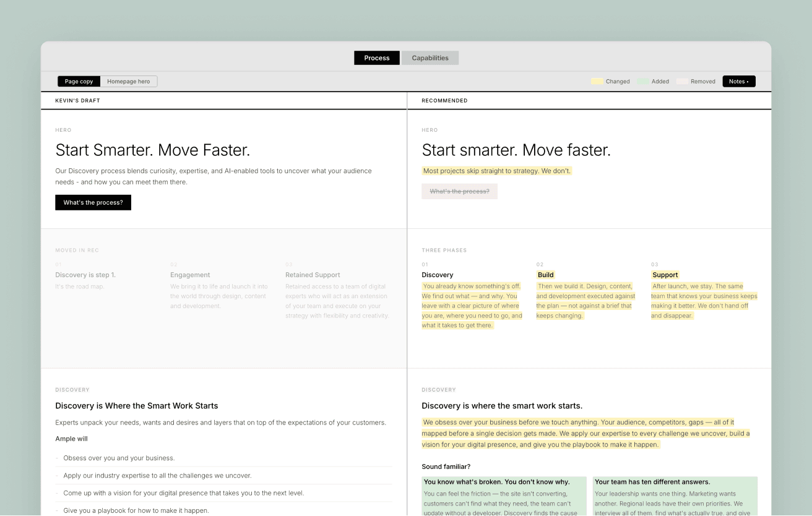
Task: Open the "Your team has ten different answers" card
Action: click(x=675, y=496)
